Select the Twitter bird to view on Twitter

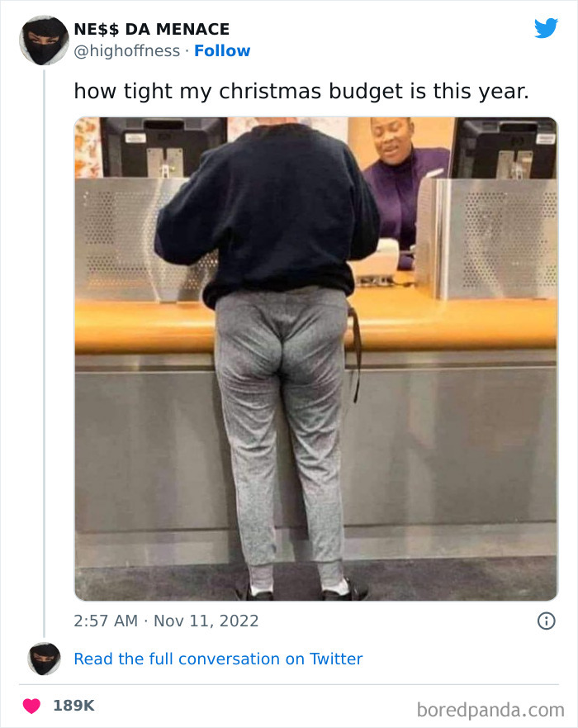tap(546, 27)
